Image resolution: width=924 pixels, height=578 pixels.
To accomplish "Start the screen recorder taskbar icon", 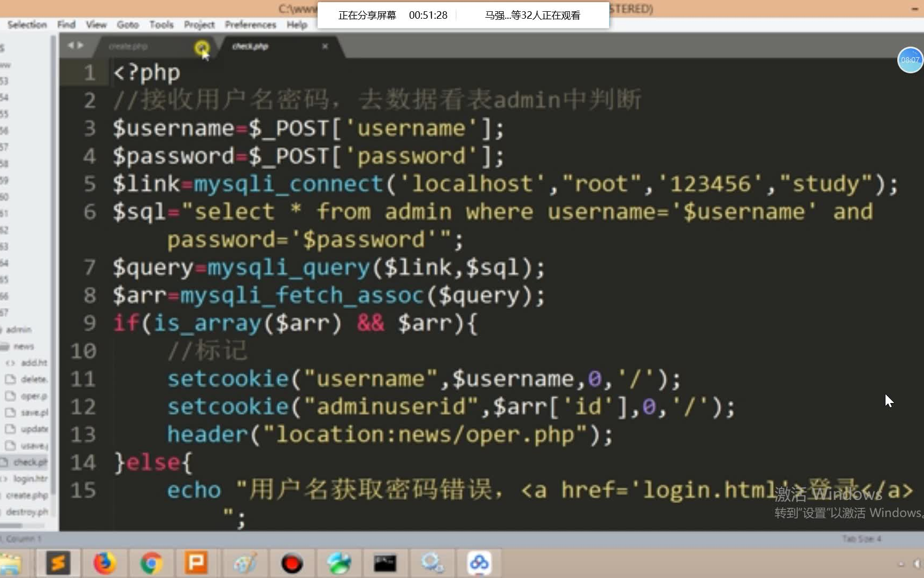I will click(292, 563).
